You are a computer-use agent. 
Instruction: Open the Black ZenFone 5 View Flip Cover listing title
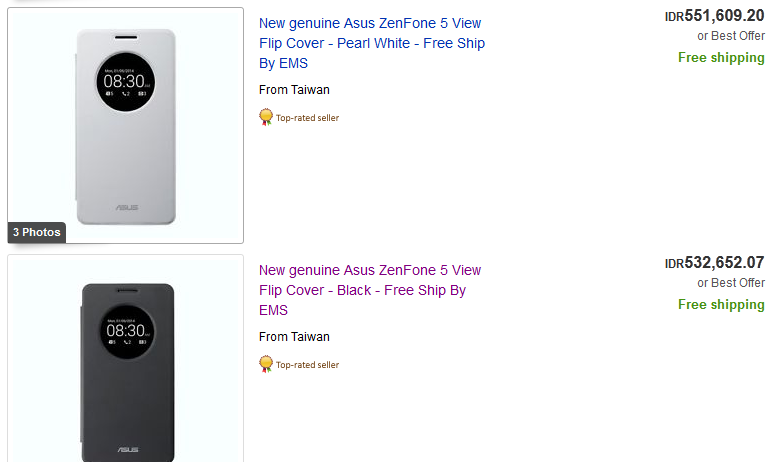(369, 290)
